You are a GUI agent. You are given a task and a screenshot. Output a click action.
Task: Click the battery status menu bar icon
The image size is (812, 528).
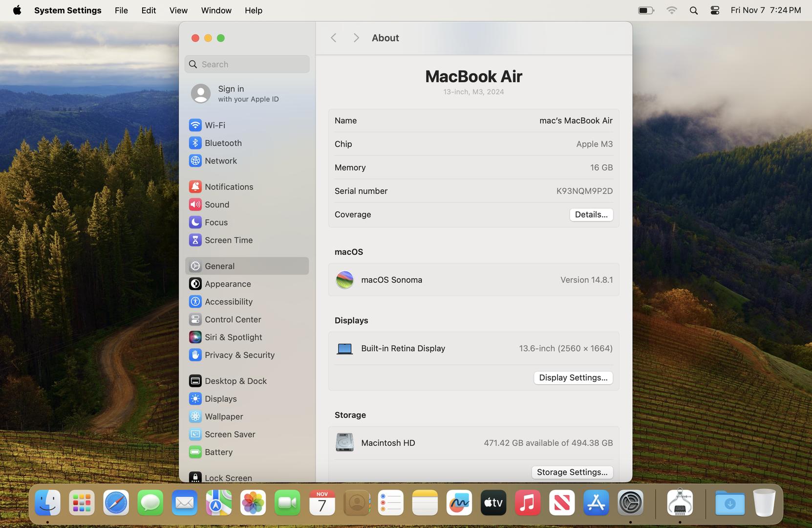(x=645, y=10)
